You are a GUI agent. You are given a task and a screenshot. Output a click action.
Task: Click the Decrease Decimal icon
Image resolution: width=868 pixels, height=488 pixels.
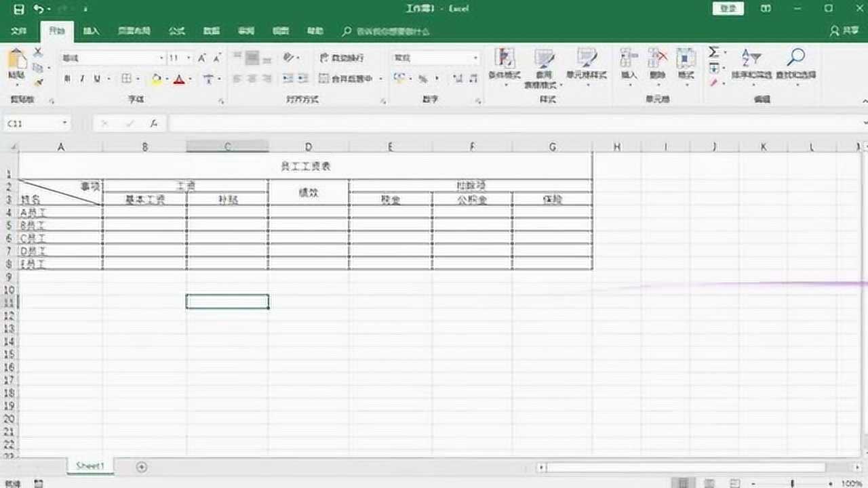coord(473,79)
